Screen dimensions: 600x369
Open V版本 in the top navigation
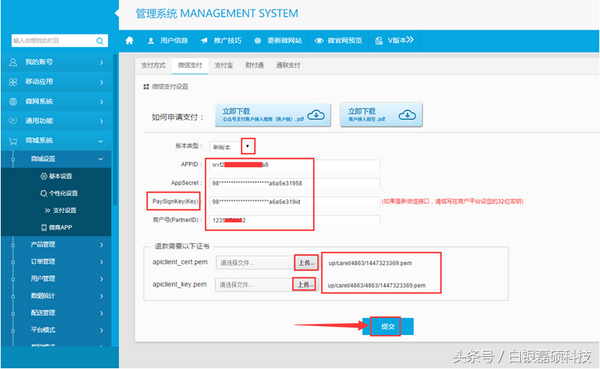pos(395,41)
